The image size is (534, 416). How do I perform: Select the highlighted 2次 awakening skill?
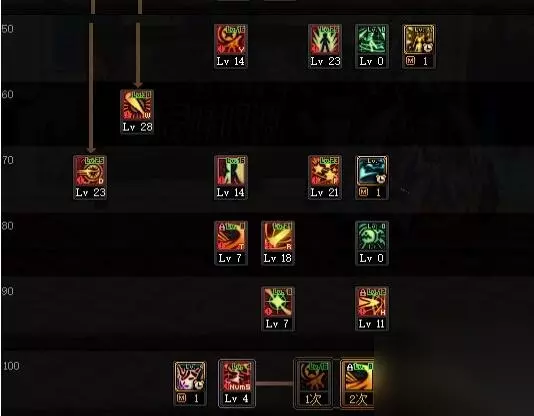(x=358, y=383)
